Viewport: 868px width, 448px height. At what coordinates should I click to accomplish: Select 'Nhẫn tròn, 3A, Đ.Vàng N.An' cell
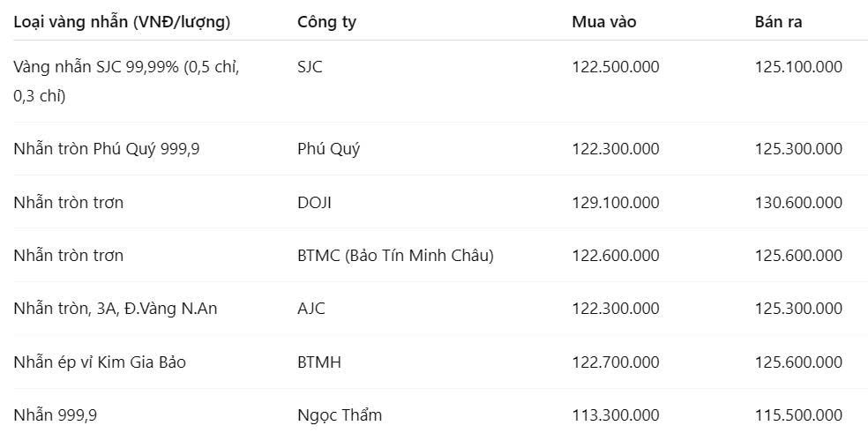116,309
